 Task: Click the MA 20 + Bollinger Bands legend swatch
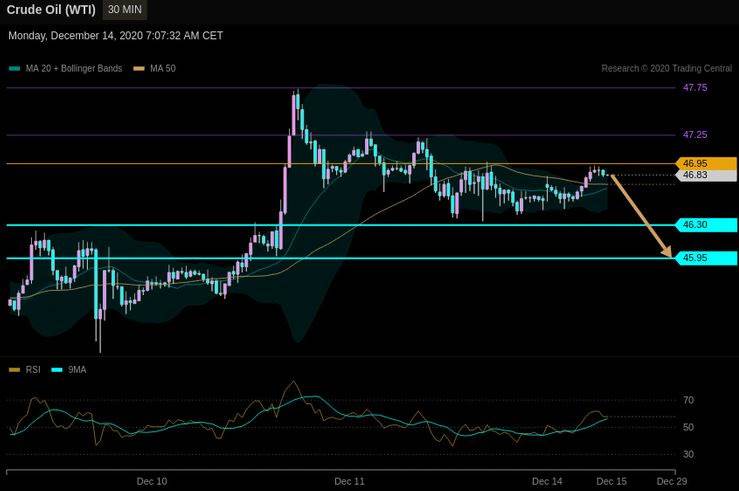pos(15,69)
